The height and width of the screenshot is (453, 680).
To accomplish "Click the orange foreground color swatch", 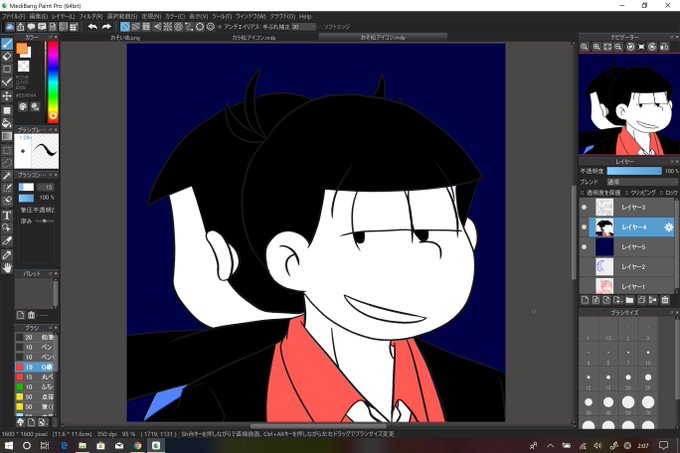I will (22, 49).
